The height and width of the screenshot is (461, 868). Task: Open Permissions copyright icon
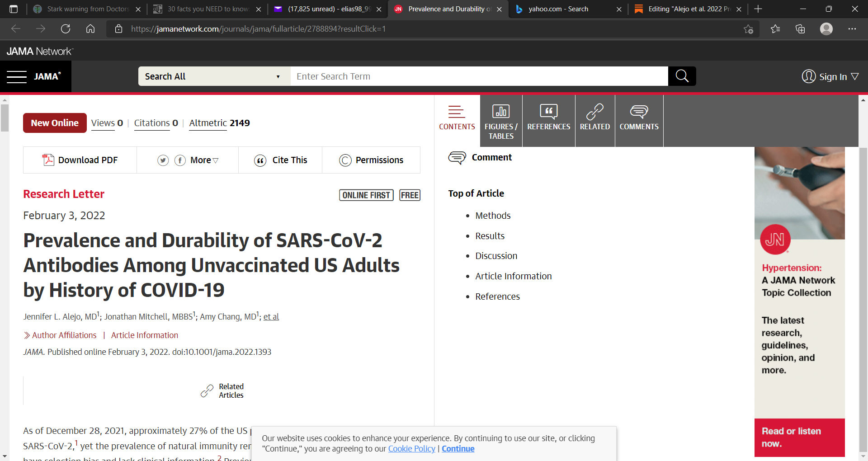(x=345, y=160)
